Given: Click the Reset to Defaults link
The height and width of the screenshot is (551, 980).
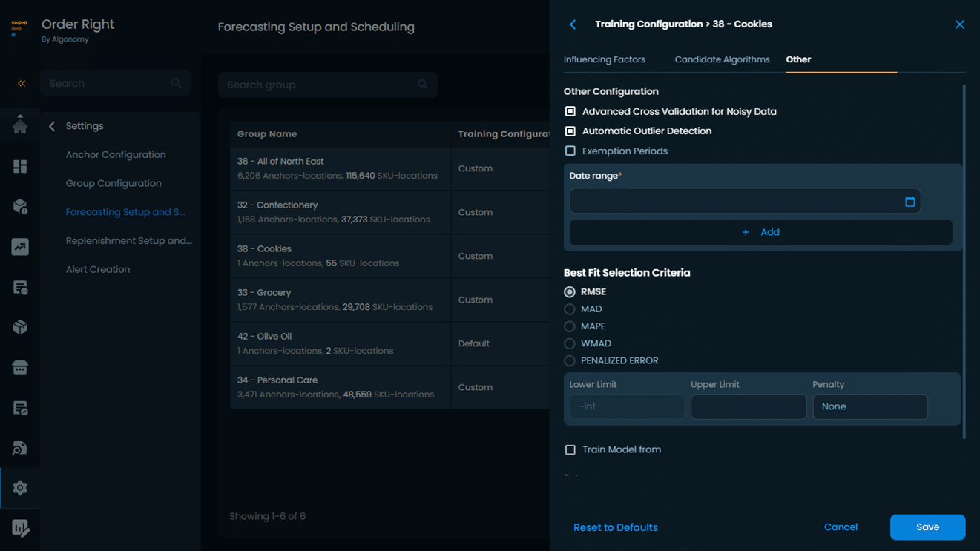Looking at the screenshot, I should 615,527.
